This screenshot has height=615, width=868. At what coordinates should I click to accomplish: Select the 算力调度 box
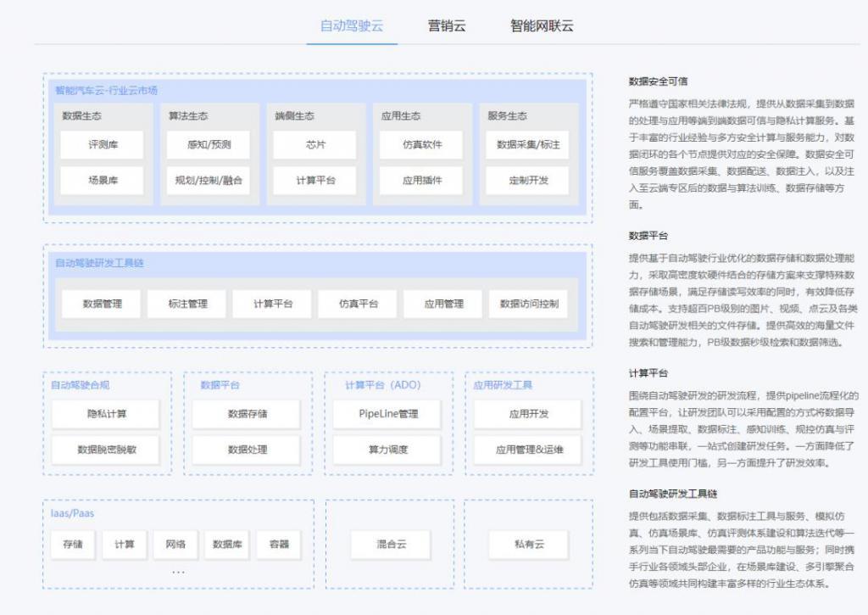coord(387,450)
